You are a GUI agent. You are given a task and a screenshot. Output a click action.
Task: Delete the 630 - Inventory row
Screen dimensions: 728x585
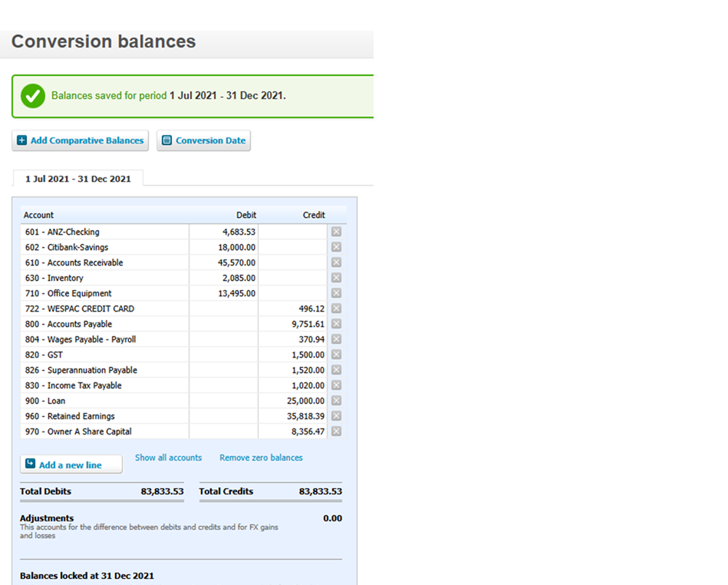click(336, 277)
